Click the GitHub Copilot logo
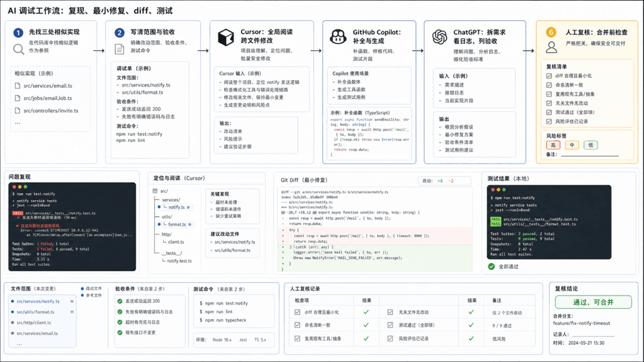644x362 pixels. point(338,37)
